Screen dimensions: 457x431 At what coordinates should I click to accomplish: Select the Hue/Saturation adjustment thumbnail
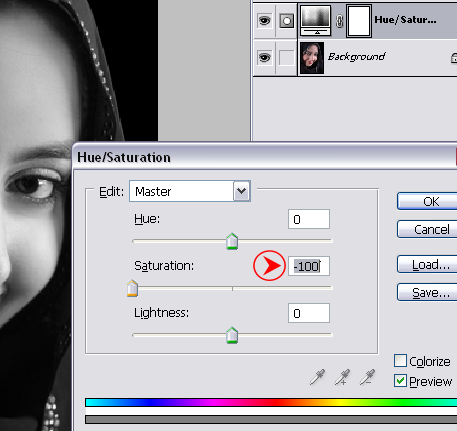(x=316, y=20)
